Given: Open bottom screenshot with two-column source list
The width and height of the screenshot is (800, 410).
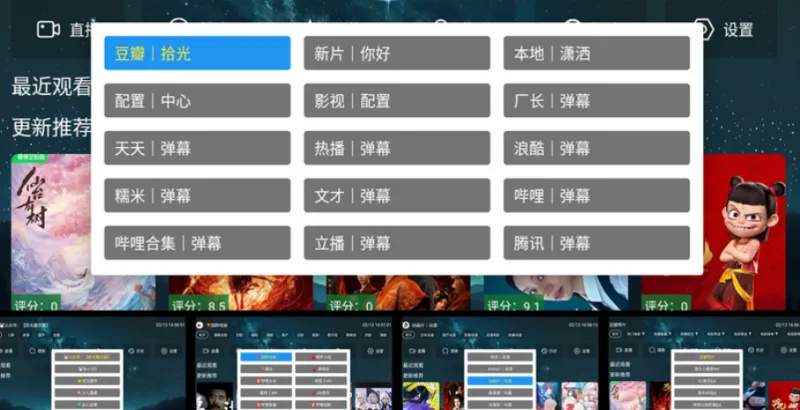Looking at the screenshot, I should coord(293,363).
